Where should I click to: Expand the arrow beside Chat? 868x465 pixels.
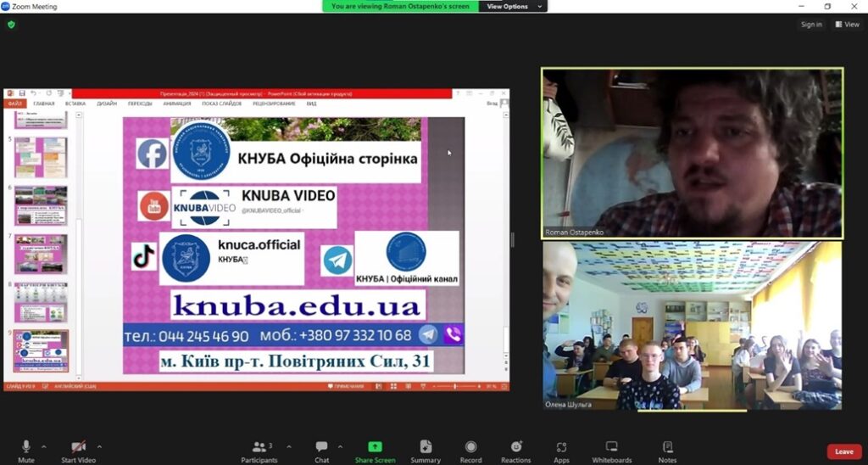(x=340, y=446)
